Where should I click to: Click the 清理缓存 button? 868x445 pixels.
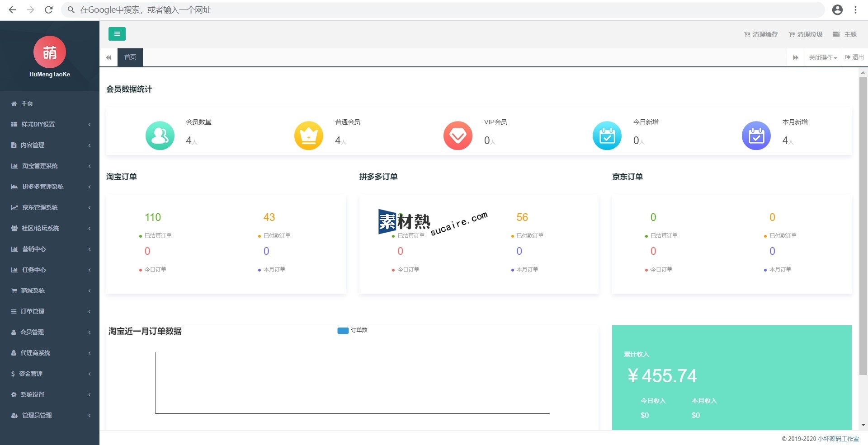pyautogui.click(x=761, y=34)
